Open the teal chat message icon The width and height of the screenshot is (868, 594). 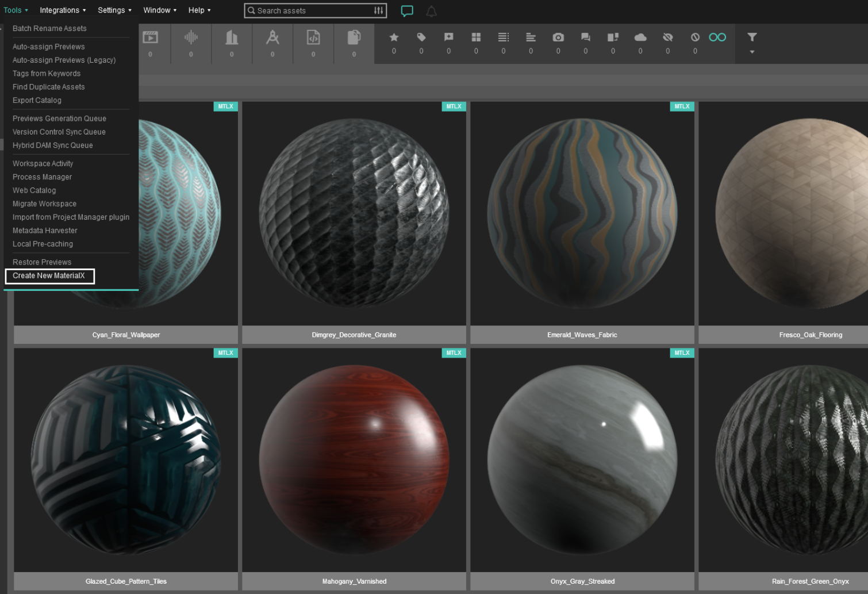click(407, 11)
